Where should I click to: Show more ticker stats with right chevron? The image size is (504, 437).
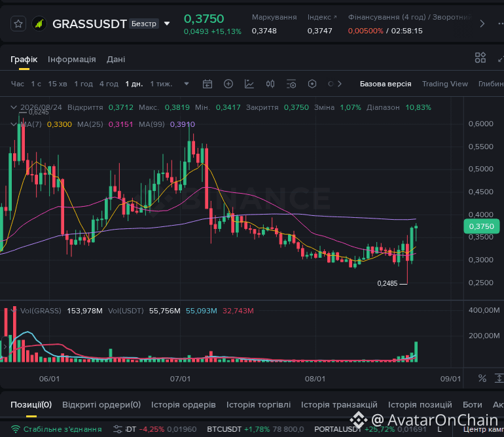[x=482, y=24]
